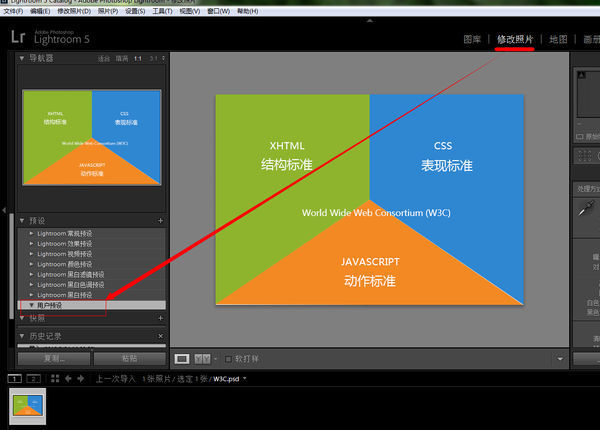Go forward with the right arrow icon
This screenshot has height=430, width=600.
click(81, 378)
